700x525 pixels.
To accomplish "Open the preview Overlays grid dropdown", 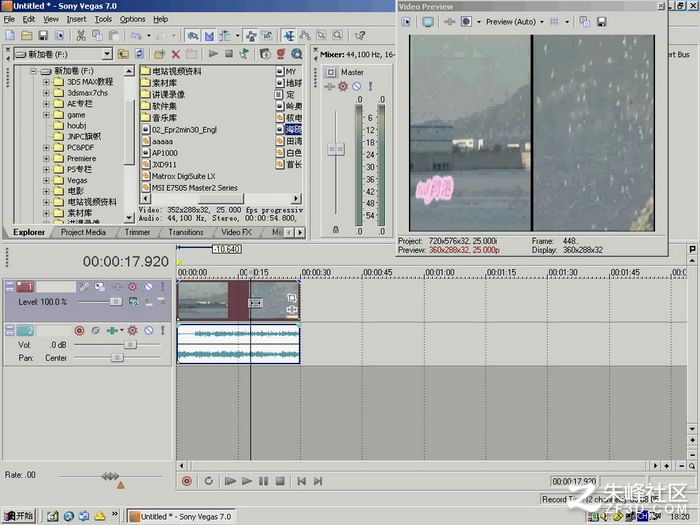I will click(x=567, y=22).
